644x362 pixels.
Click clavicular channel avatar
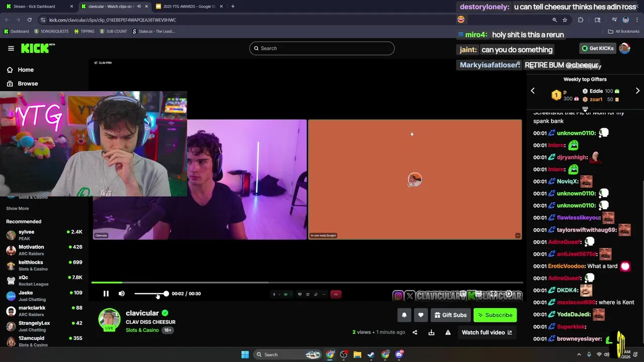coord(109,320)
